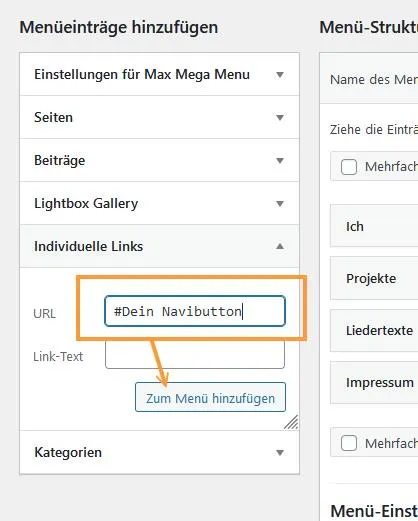
Task: Tick the upper Mehrfach checkbox
Action: tap(349, 167)
